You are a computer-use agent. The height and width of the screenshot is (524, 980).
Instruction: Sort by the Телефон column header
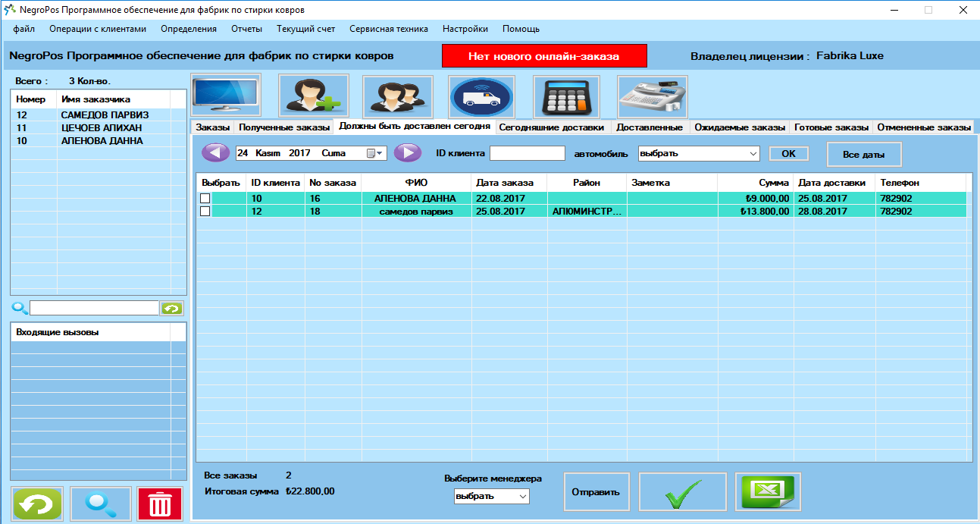(x=920, y=183)
